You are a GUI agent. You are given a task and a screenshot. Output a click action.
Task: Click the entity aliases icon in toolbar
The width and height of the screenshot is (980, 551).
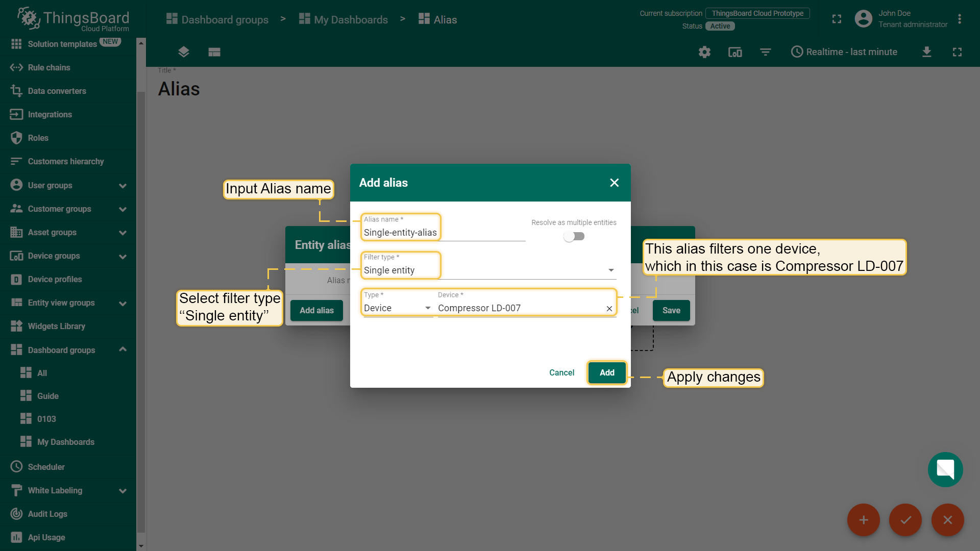tap(735, 52)
